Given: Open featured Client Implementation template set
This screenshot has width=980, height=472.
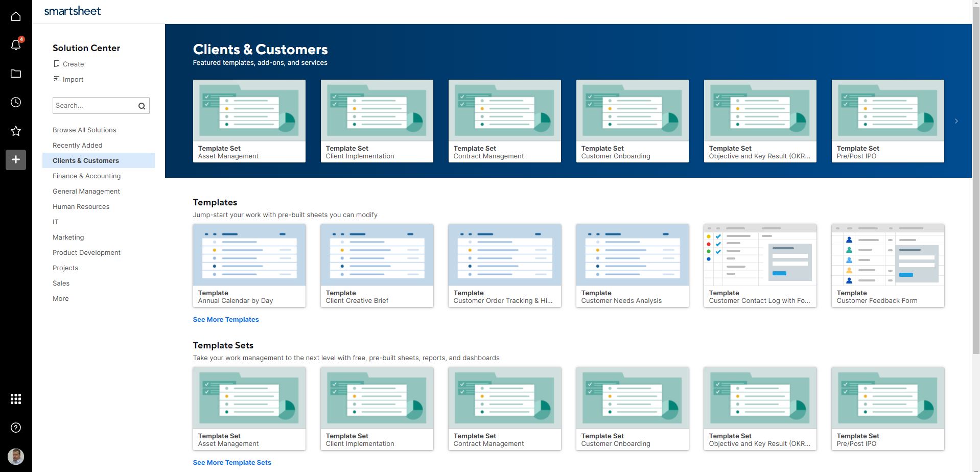Looking at the screenshot, I should [x=377, y=121].
